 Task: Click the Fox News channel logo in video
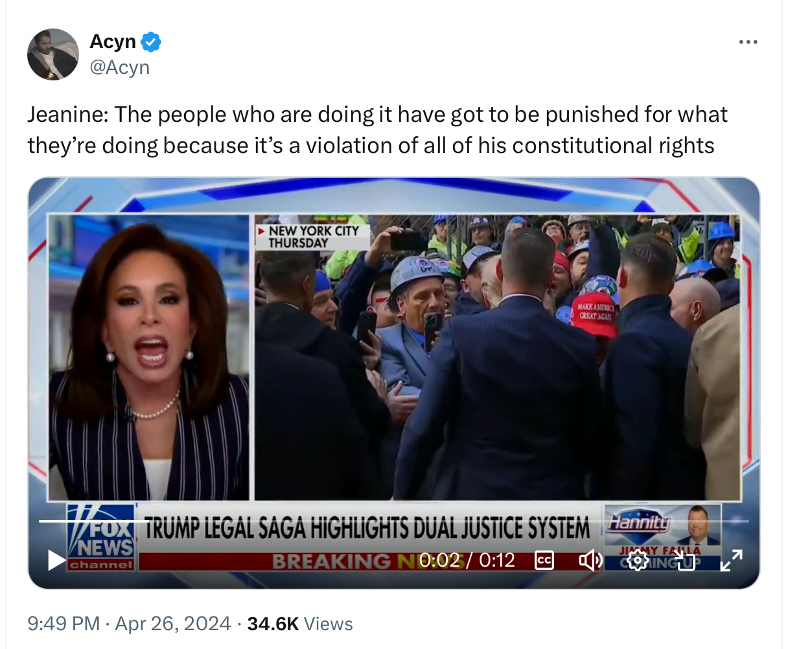tap(101, 537)
